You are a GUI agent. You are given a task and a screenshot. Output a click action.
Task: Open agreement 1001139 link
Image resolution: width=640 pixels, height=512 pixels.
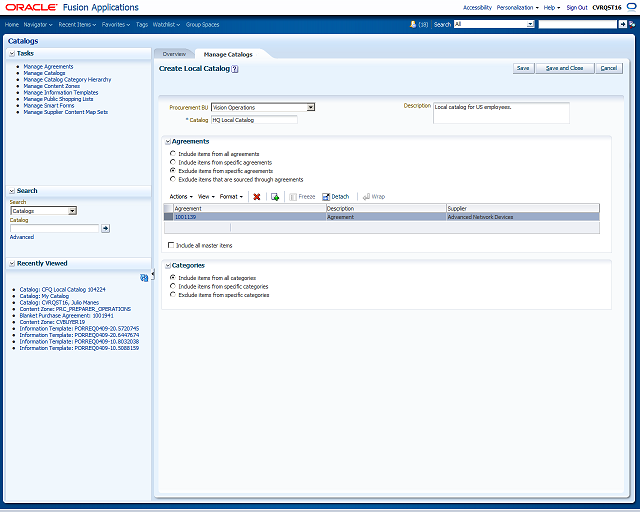pyautogui.click(x=185, y=217)
